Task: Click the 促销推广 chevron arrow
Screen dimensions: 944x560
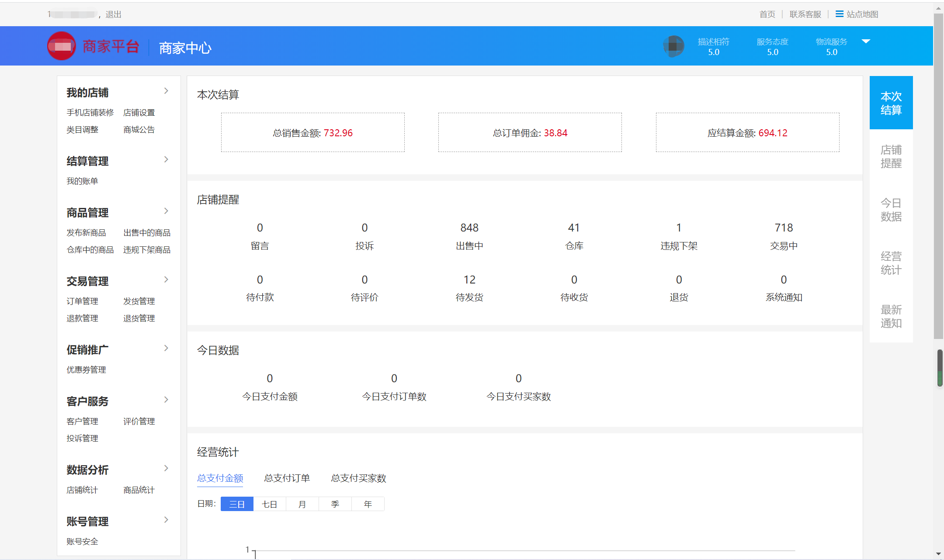Action: click(x=166, y=348)
